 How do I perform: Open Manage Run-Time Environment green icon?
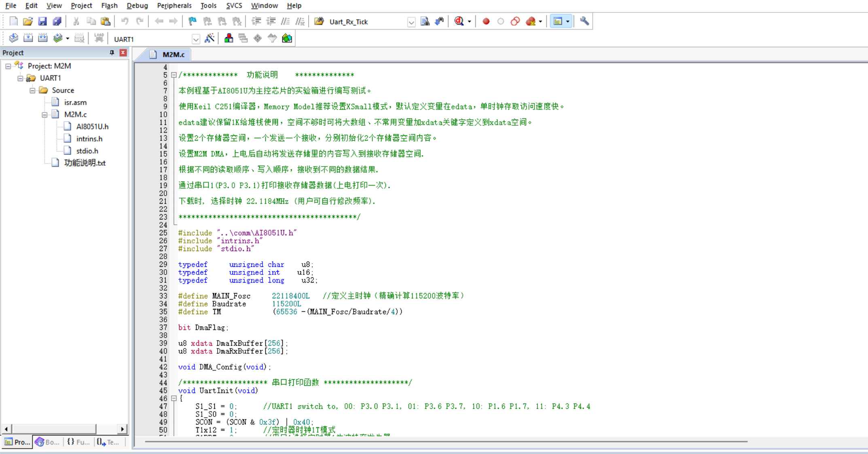287,39
